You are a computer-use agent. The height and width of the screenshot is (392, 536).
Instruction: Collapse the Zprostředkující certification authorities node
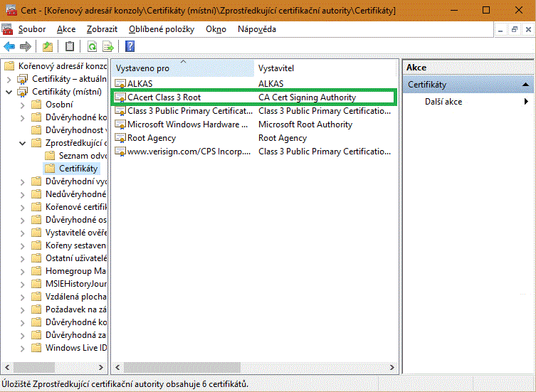pos(23,143)
